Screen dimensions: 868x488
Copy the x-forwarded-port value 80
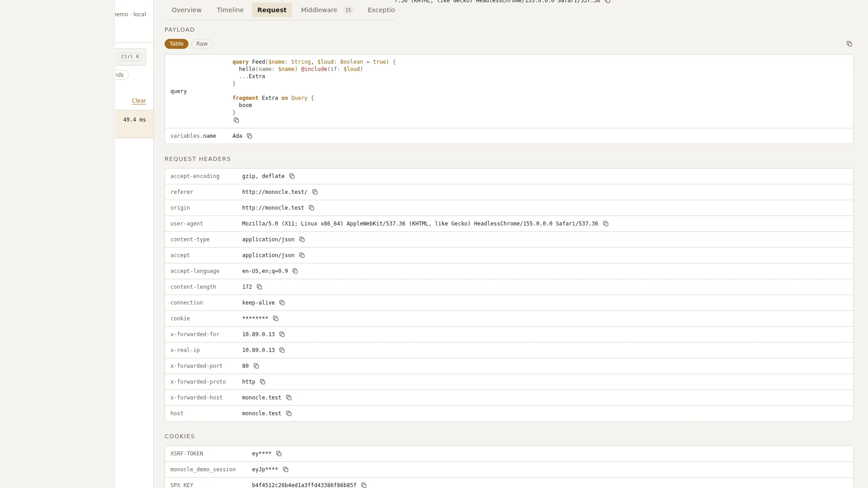pos(256,366)
